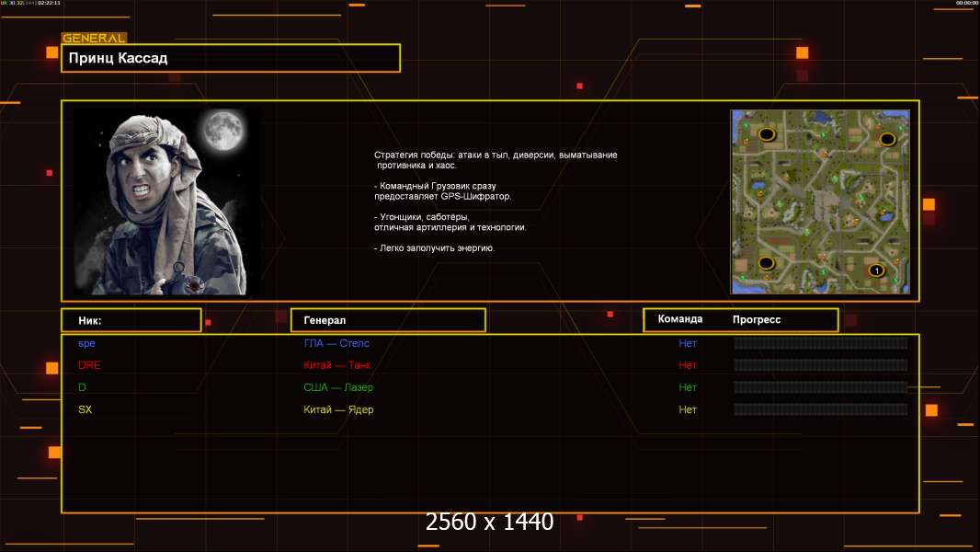
Task: Click Prince Kassad's portrait image
Action: point(165,202)
